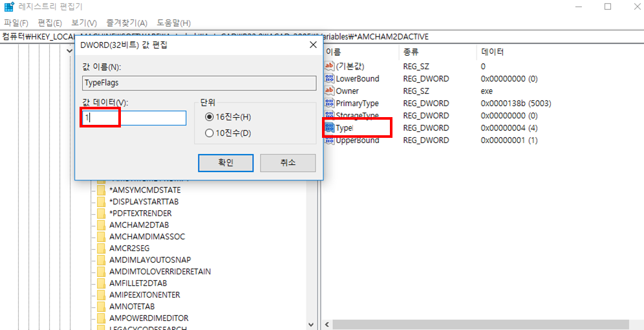
Task: Open the 즐겨찾기(A) menu
Action: [127, 23]
